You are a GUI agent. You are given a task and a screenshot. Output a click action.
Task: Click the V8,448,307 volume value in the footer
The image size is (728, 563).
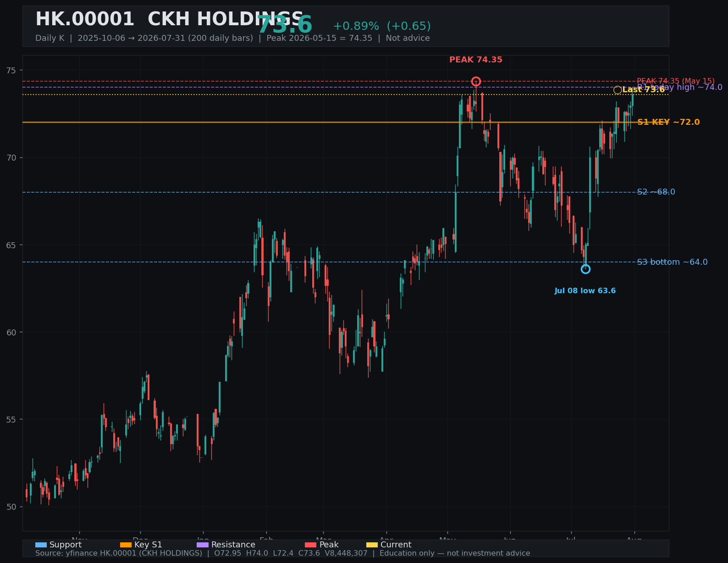click(346, 553)
